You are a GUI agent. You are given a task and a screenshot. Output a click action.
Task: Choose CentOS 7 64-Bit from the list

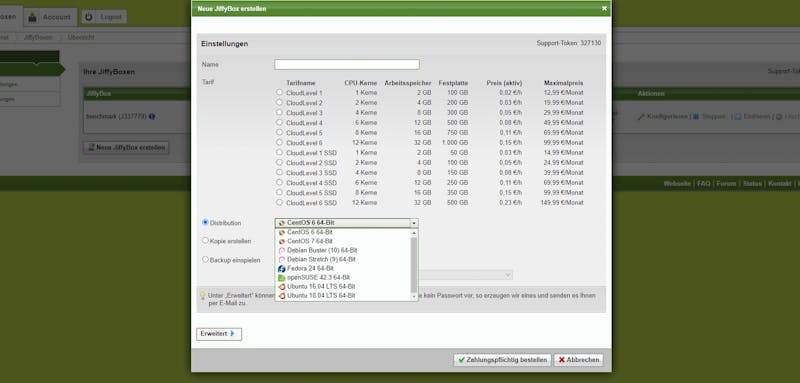tap(343, 241)
